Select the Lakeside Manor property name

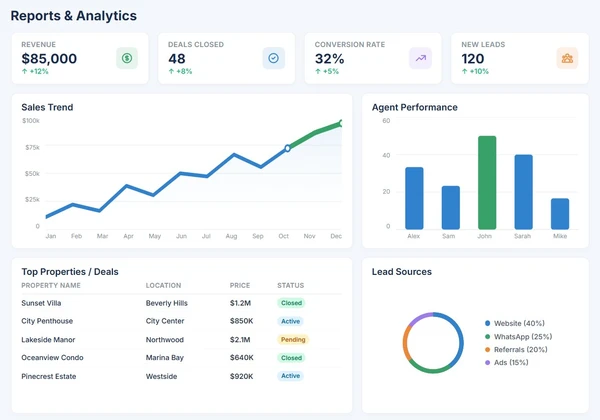[48, 340]
